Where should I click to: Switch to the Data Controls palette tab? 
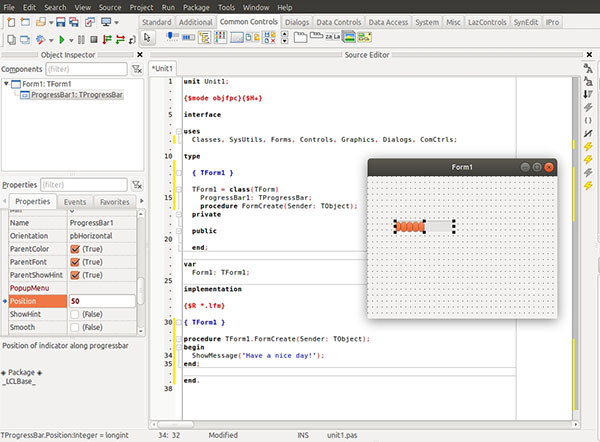click(x=338, y=20)
